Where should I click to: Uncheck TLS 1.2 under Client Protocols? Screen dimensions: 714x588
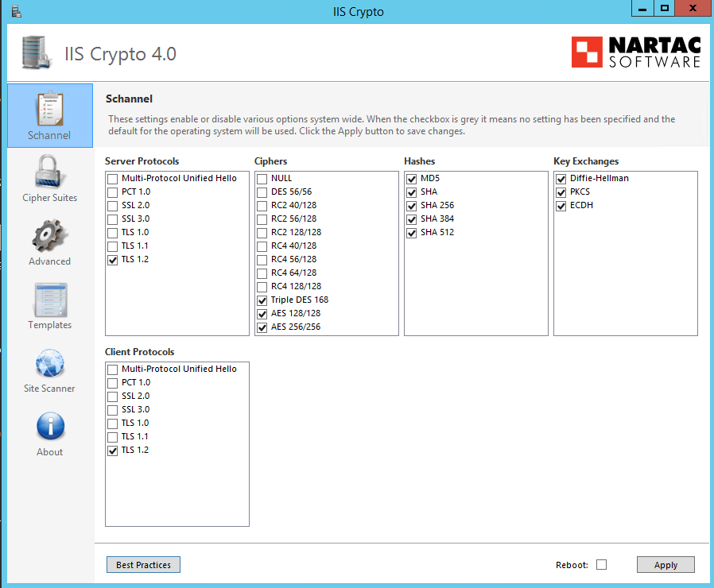[112, 451]
